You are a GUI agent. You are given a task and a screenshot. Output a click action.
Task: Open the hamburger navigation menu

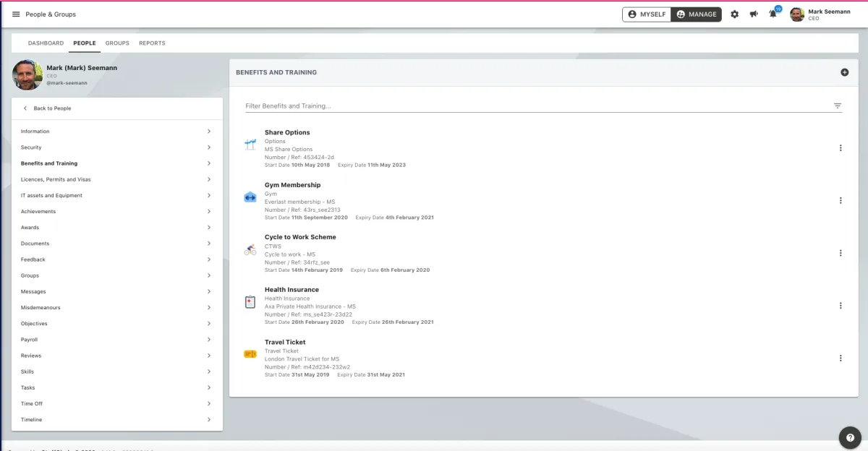[x=16, y=14]
